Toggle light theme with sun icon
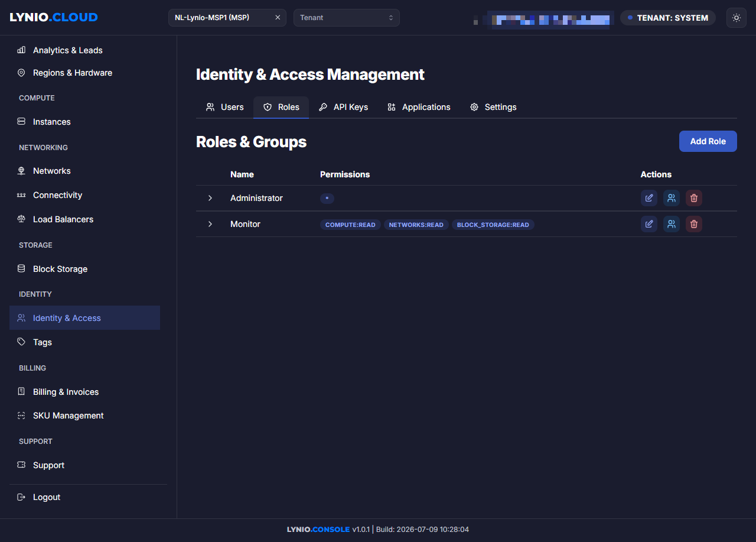The height and width of the screenshot is (542, 756). click(x=737, y=18)
